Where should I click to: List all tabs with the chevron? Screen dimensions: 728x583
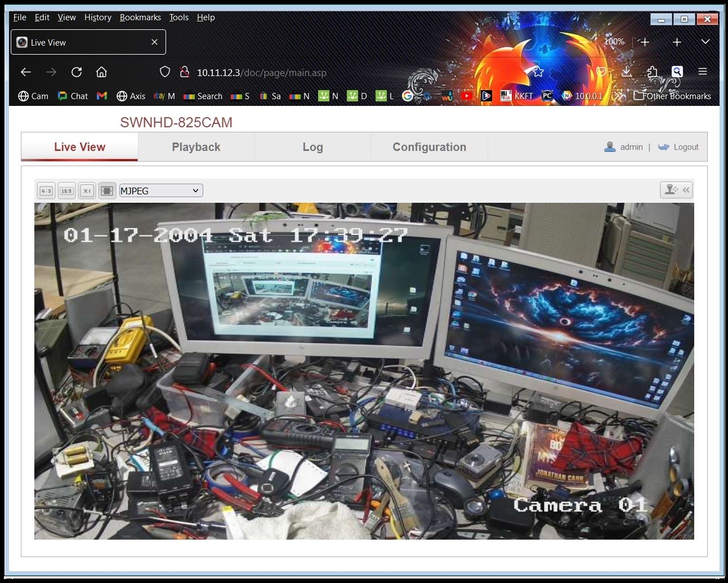(x=705, y=42)
